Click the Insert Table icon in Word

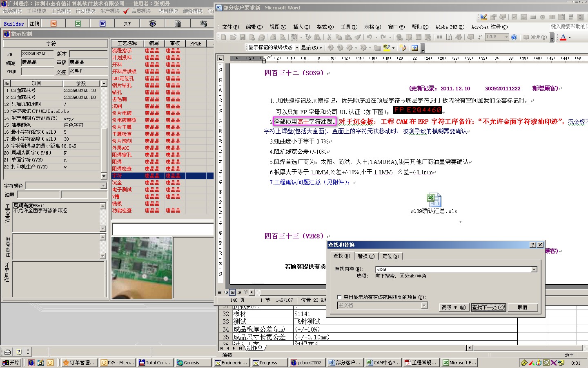pyautogui.click(x=419, y=37)
